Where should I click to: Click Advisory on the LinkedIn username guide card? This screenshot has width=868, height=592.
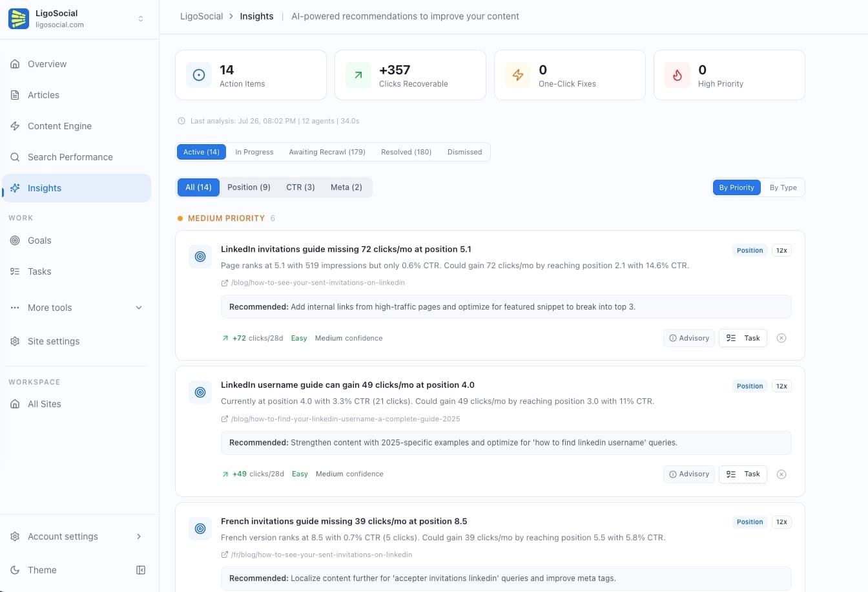(x=689, y=474)
